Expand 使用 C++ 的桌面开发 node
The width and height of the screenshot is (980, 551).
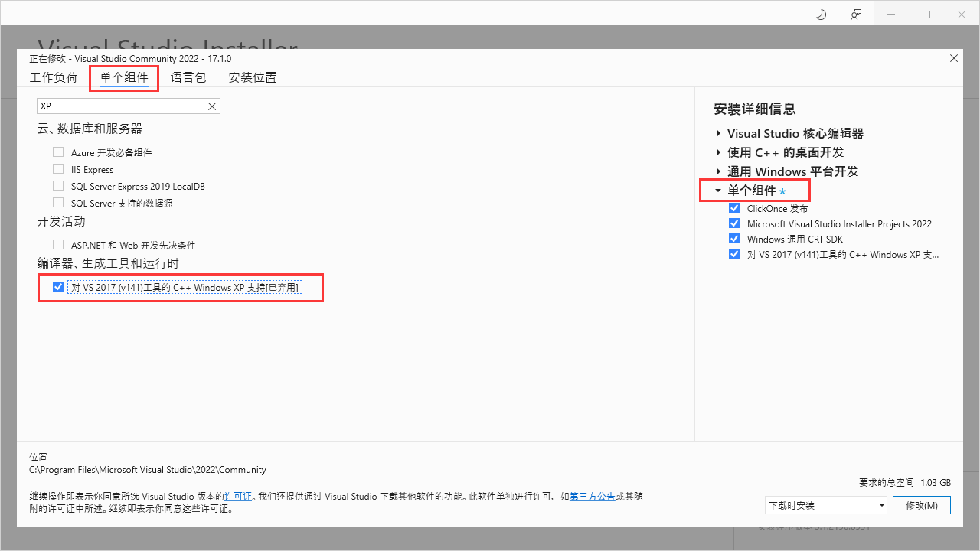pos(718,152)
